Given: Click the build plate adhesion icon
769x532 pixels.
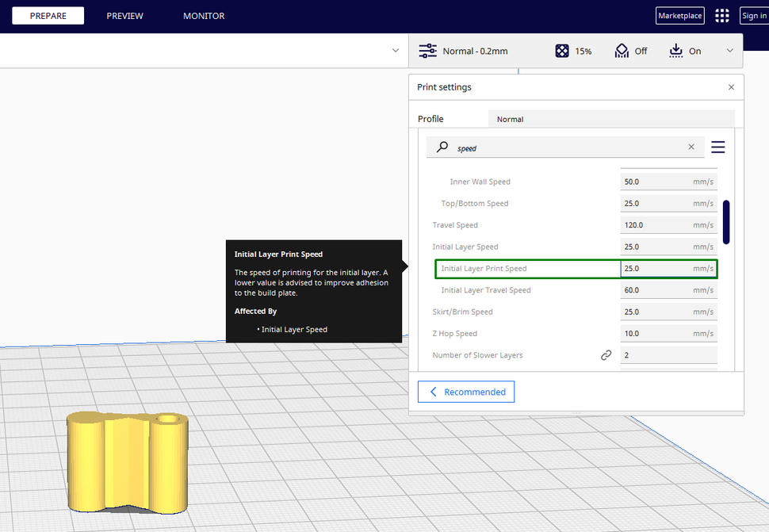Looking at the screenshot, I should click(675, 51).
